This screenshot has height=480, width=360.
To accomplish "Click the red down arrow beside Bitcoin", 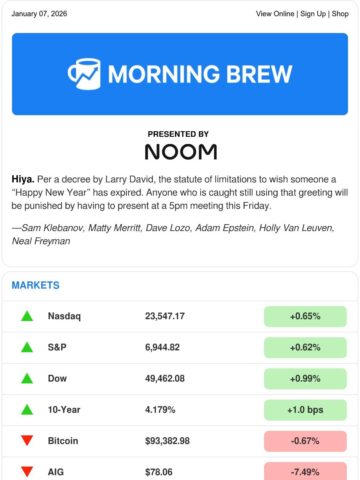I will [27, 441].
